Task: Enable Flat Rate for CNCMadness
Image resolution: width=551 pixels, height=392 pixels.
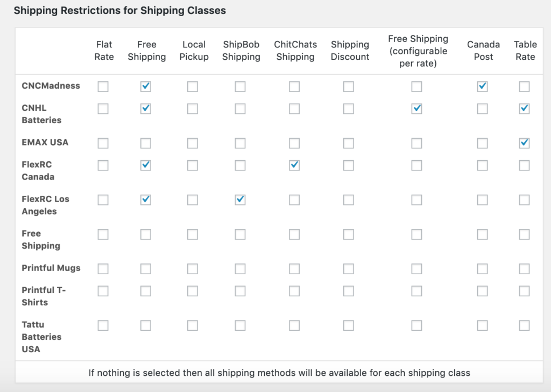Action: [x=103, y=87]
